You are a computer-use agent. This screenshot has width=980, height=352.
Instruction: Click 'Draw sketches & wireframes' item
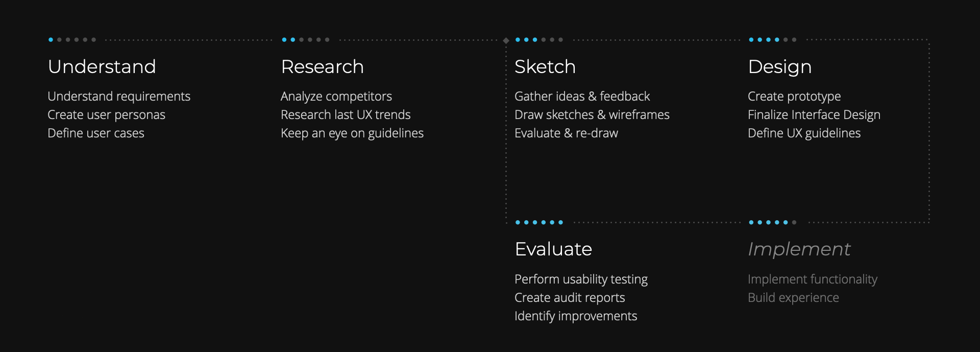[592, 115]
